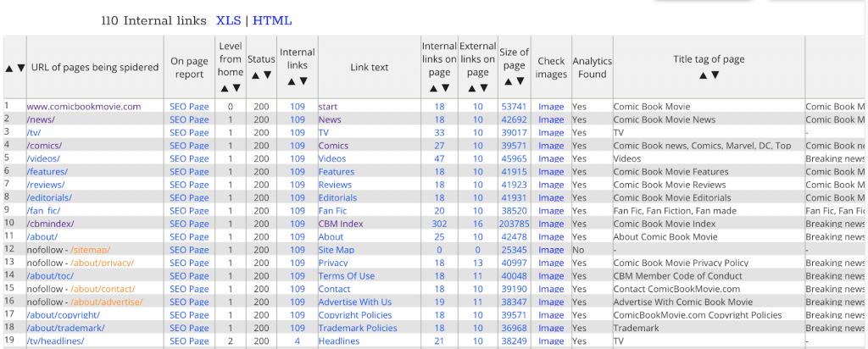Sort Status column descending arrow
The image size is (868, 349).
click(x=267, y=75)
